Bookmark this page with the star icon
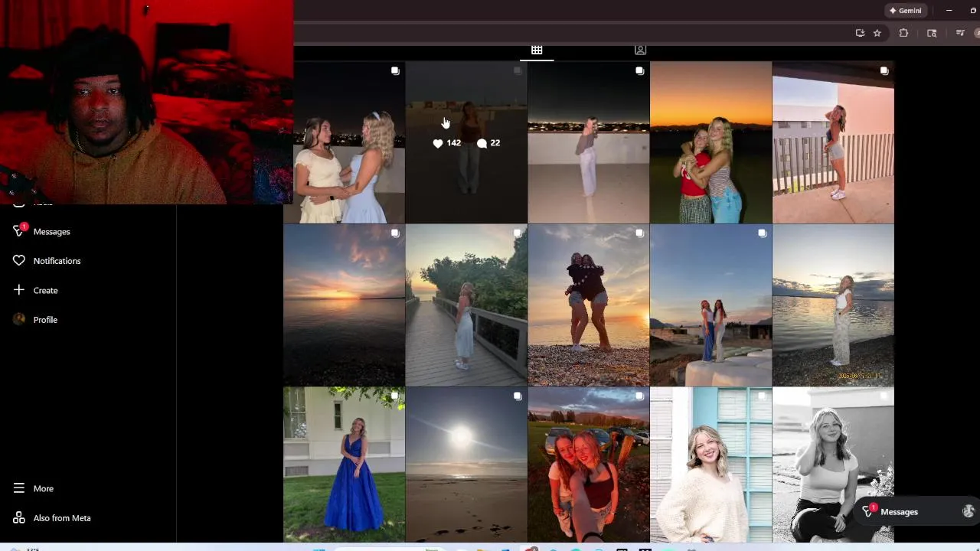 pyautogui.click(x=877, y=33)
